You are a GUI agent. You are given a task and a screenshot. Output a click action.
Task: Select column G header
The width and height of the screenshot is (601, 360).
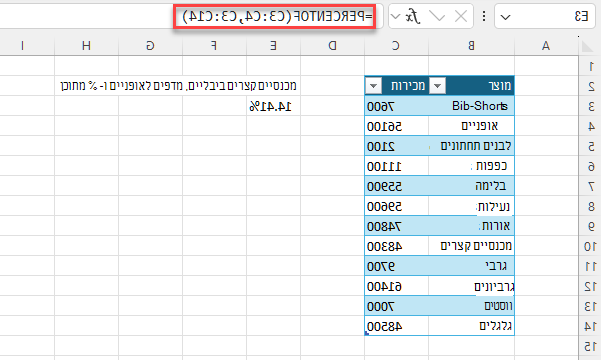150,46
